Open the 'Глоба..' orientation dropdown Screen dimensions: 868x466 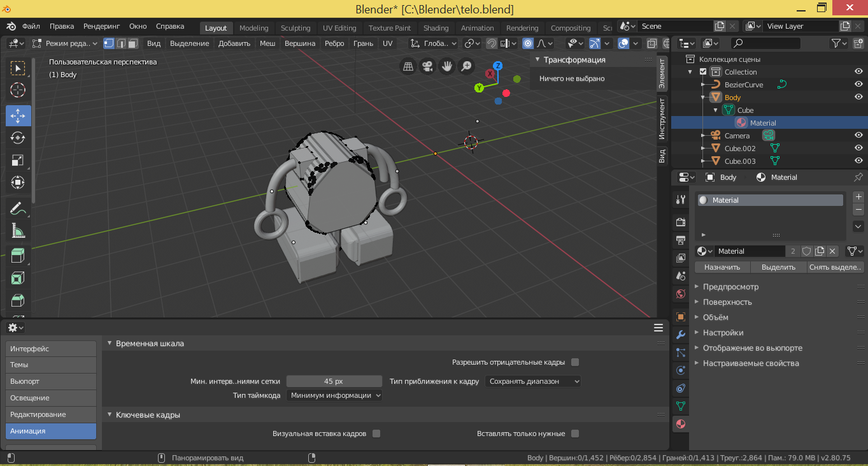(x=433, y=43)
